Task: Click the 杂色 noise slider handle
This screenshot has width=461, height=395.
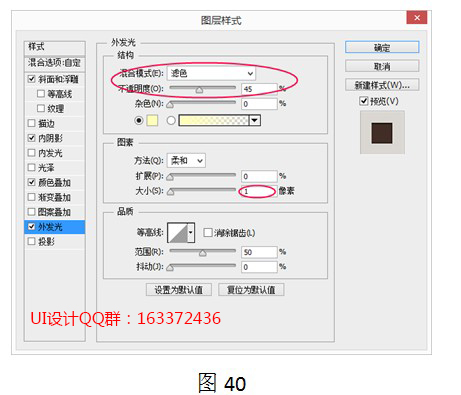Action: (x=170, y=105)
